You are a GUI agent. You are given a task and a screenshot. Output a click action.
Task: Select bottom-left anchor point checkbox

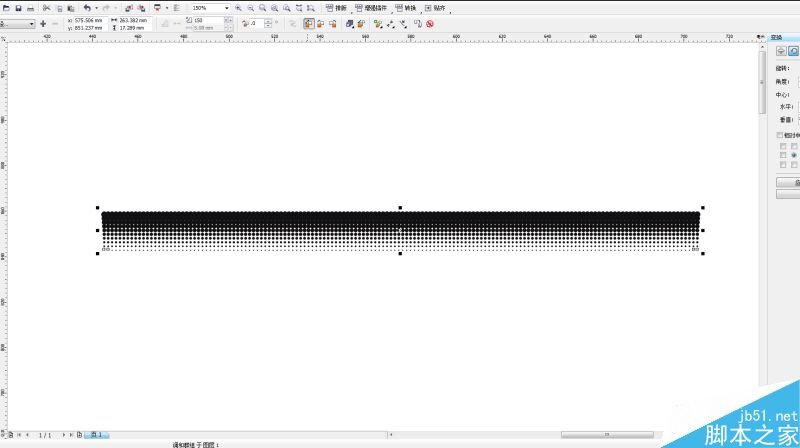tap(783, 164)
